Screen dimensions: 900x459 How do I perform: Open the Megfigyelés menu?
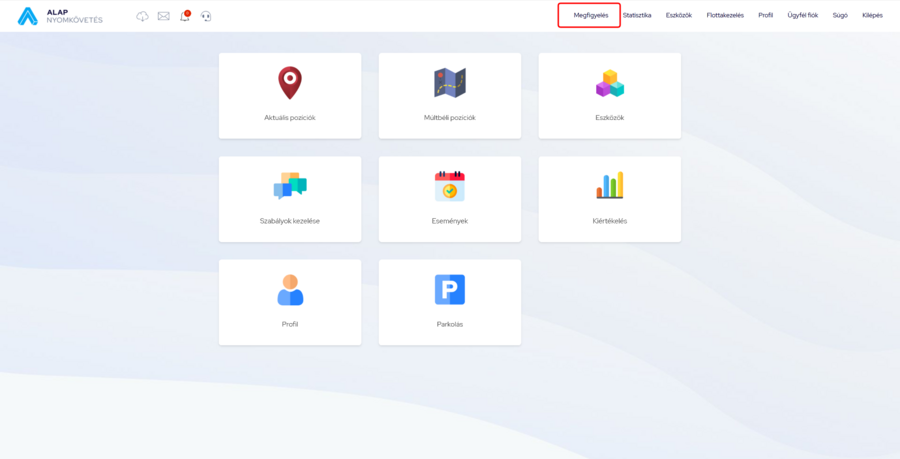point(591,15)
